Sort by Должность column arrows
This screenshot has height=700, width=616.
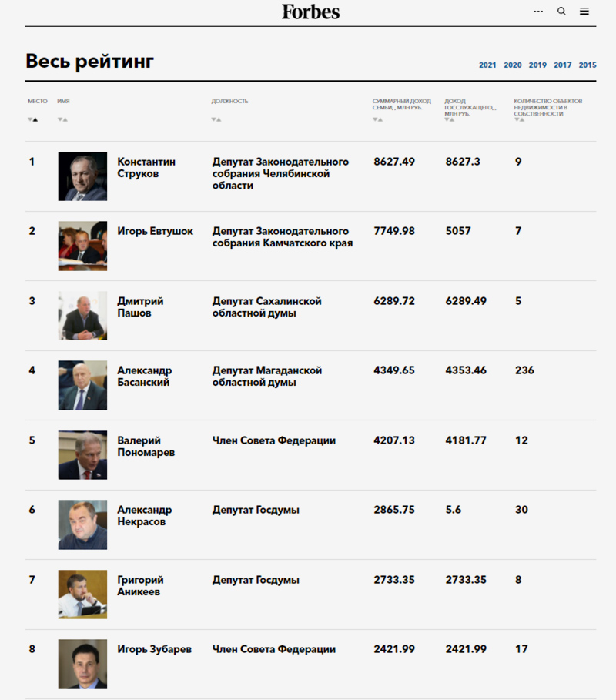tap(216, 119)
